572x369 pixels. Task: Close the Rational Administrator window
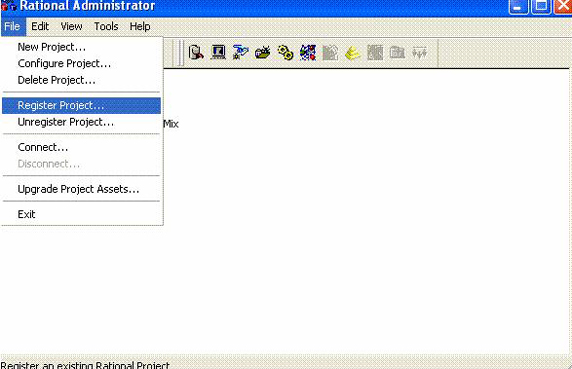563,6
